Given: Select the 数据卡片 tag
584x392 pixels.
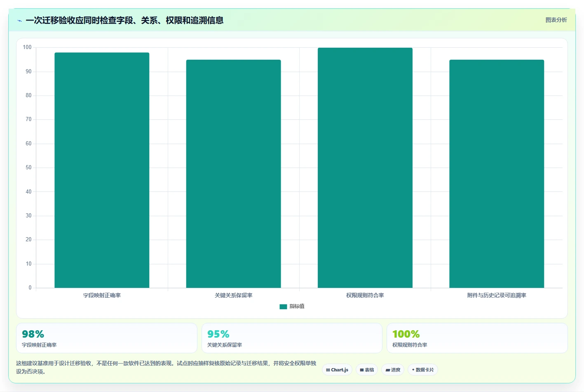Looking at the screenshot, I should click(x=423, y=370).
